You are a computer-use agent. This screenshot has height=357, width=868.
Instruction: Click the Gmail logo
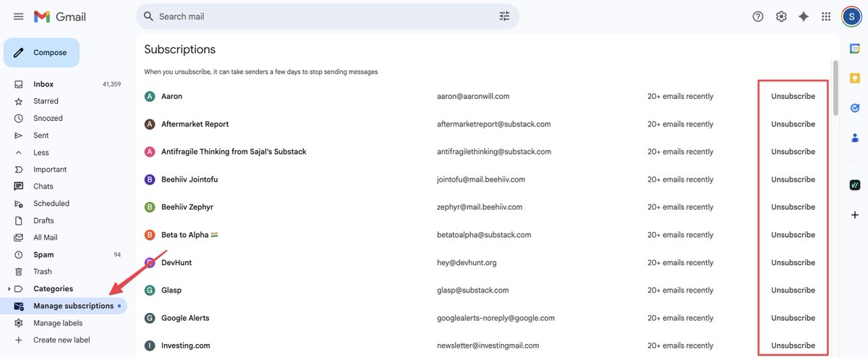[x=60, y=16]
